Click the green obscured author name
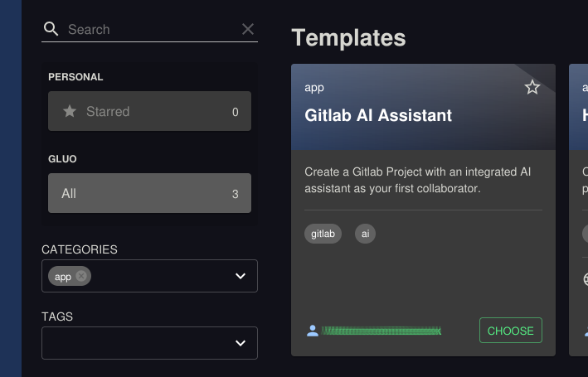Screen dimensions: 588x377 coord(381,331)
